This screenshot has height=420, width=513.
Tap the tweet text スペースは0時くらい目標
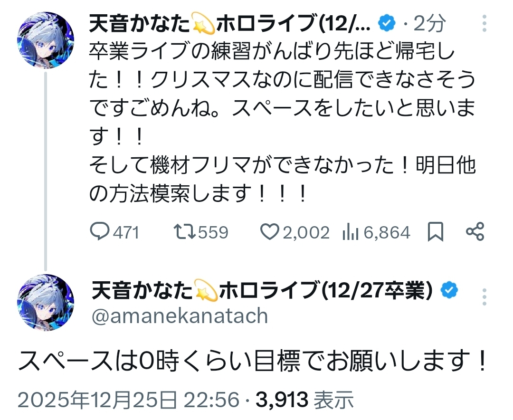[x=253, y=362]
